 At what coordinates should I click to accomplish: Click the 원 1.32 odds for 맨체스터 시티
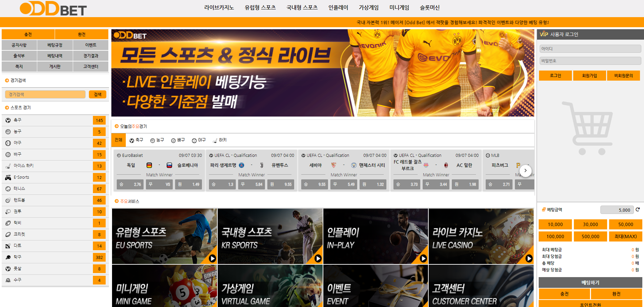pos(373,184)
